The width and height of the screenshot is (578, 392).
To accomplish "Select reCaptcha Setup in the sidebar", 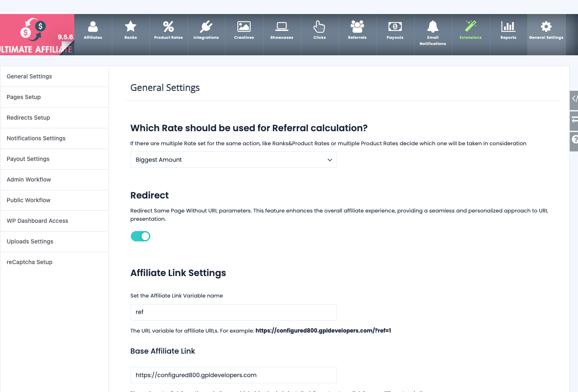I will coord(54,262).
